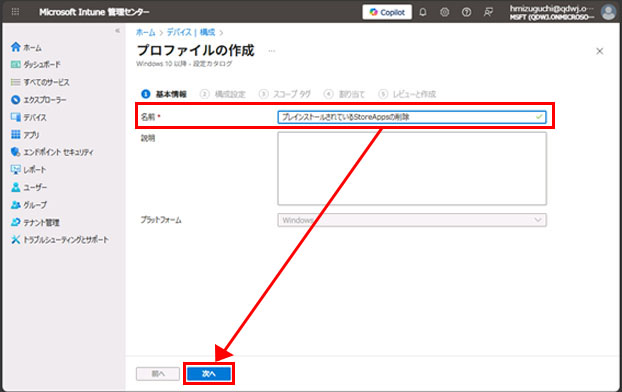Image resolution: width=622 pixels, height=392 pixels.
Task: Collapse the left navigation sidebar
Action: (117, 31)
